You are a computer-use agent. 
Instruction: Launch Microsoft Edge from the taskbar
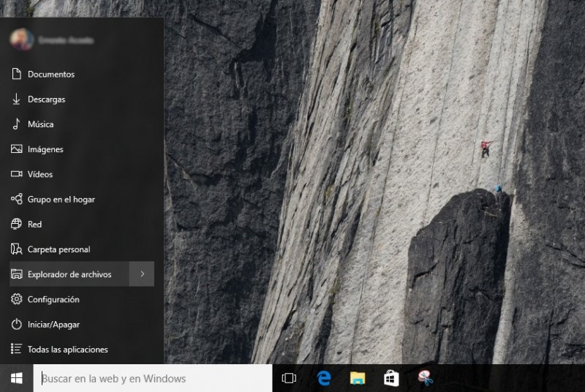(x=324, y=378)
